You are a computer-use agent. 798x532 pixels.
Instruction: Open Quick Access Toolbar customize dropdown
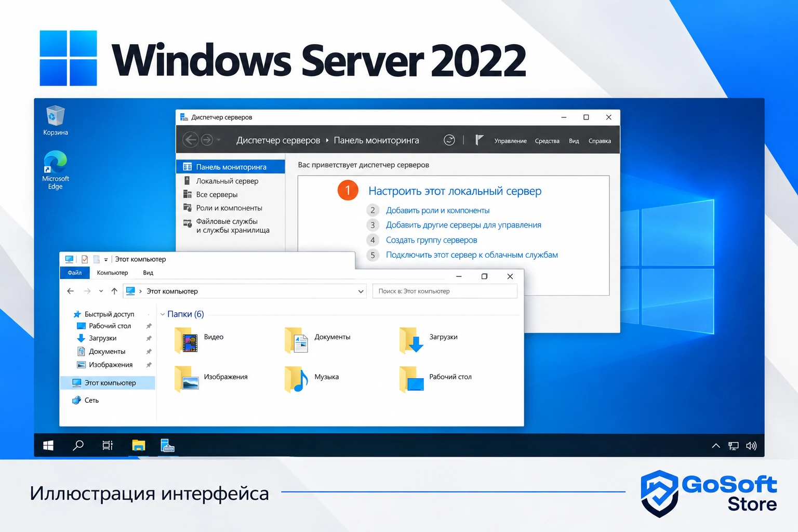pyautogui.click(x=105, y=259)
